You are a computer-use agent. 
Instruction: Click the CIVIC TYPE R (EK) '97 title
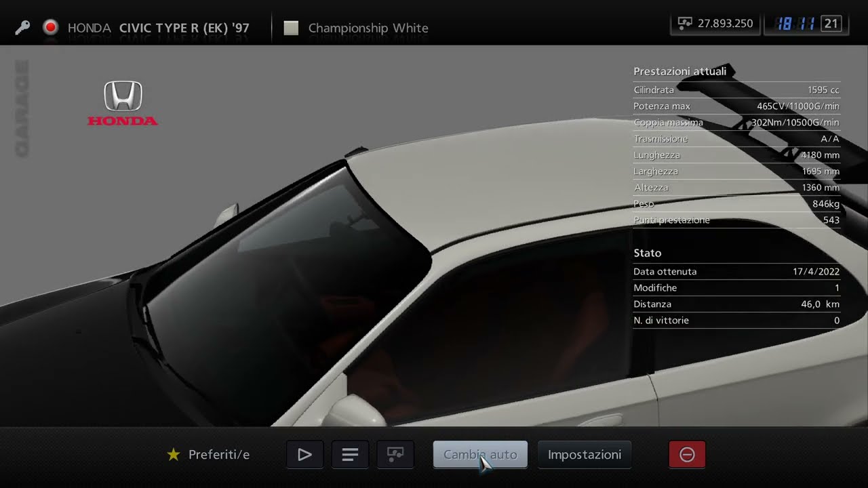coord(184,28)
